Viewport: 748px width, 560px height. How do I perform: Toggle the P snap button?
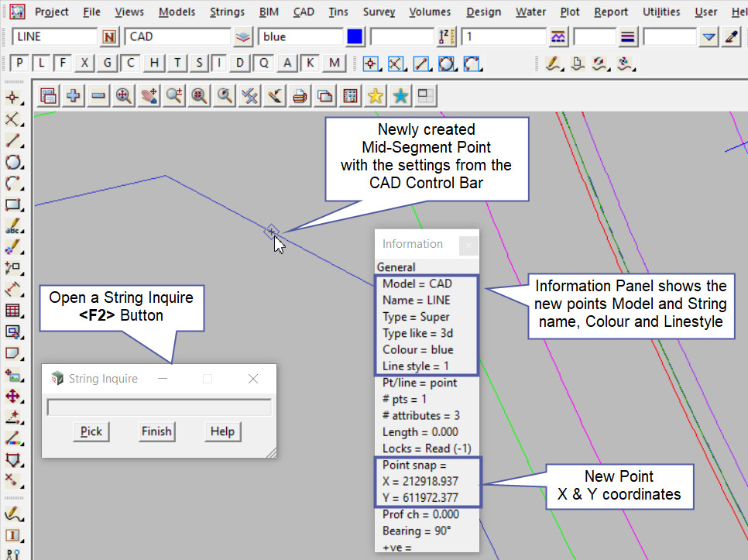(x=21, y=63)
